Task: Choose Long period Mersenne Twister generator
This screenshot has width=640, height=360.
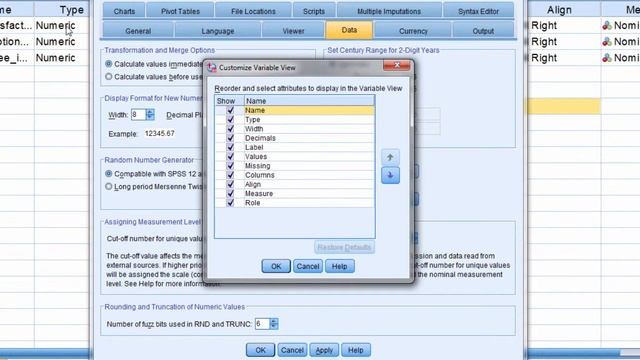Action: pyautogui.click(x=109, y=187)
